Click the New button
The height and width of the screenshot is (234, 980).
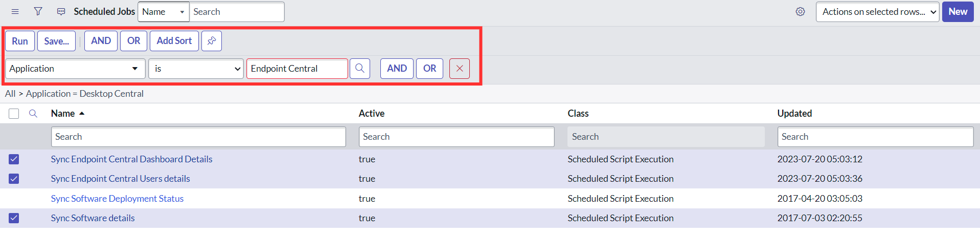[x=958, y=12]
